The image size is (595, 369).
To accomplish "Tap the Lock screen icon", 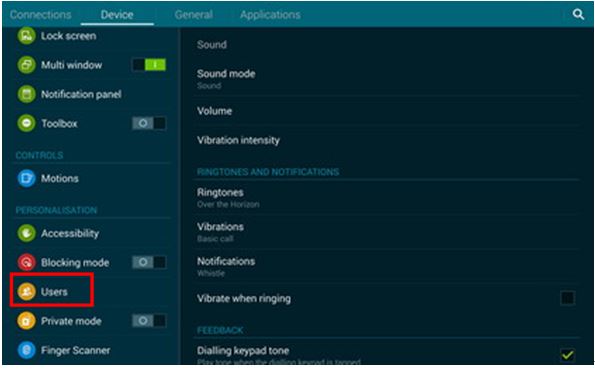I will [x=26, y=36].
